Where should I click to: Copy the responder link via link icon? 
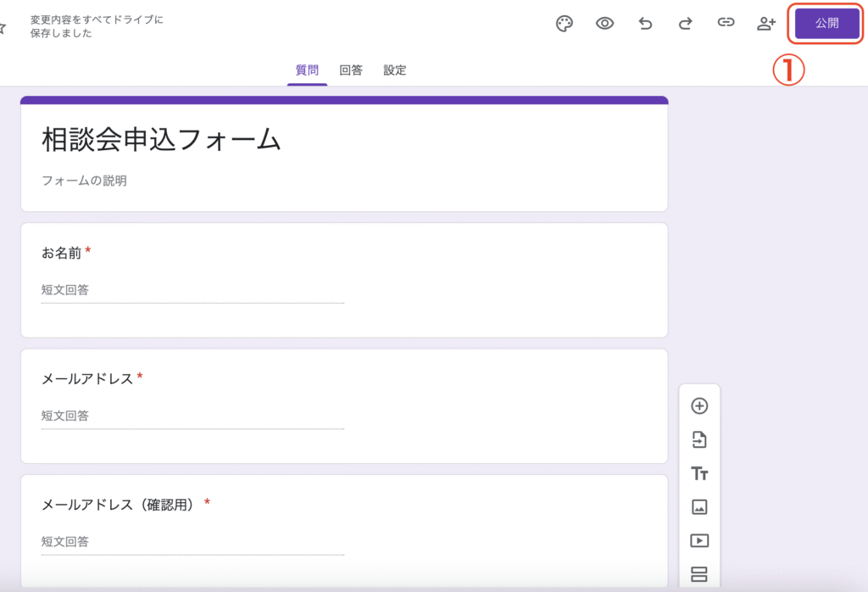click(726, 22)
